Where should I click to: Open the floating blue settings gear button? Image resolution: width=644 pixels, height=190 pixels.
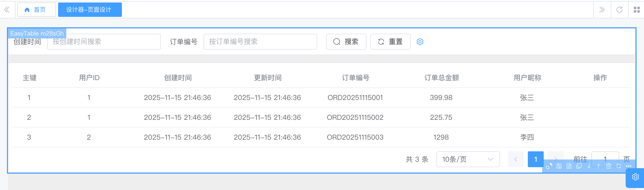[635, 177]
